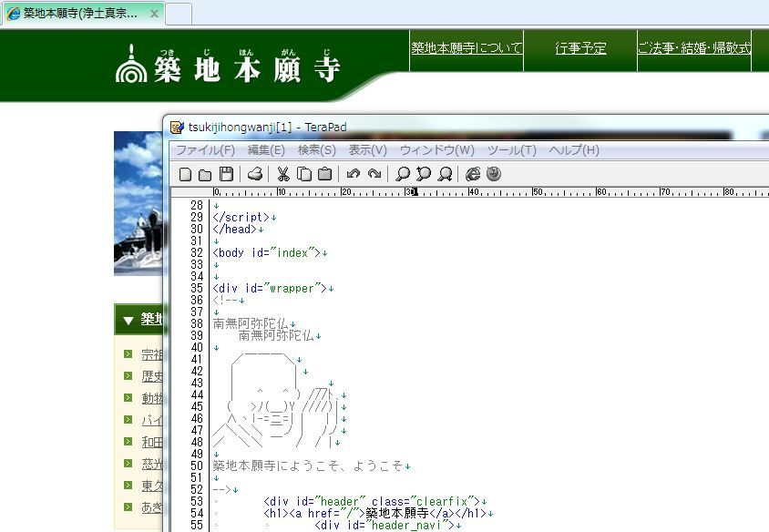This screenshot has width=769, height=532.
Task: Click the 築地本願寺 site title logo
Action: tap(247, 68)
